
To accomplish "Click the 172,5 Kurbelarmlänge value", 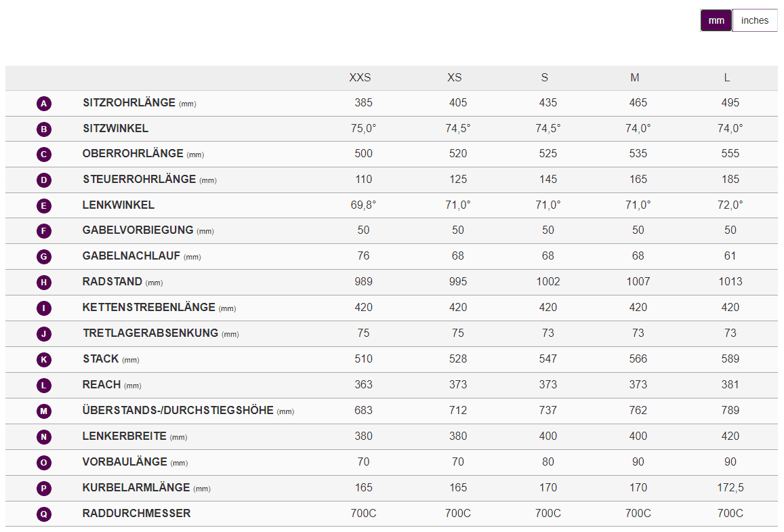I will 730,487.
